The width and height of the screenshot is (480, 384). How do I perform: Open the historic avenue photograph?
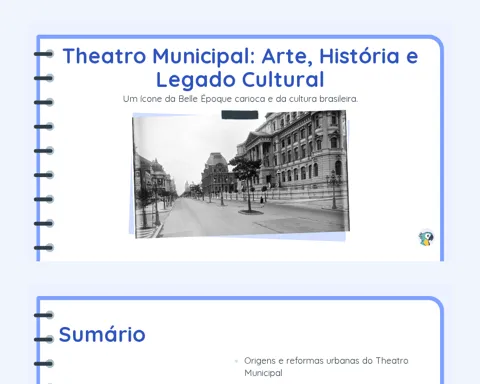(241, 174)
